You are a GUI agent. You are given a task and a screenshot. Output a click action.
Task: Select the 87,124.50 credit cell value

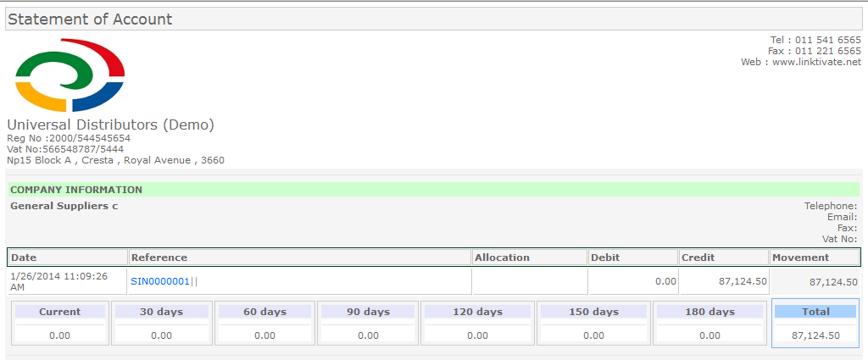coord(743,281)
